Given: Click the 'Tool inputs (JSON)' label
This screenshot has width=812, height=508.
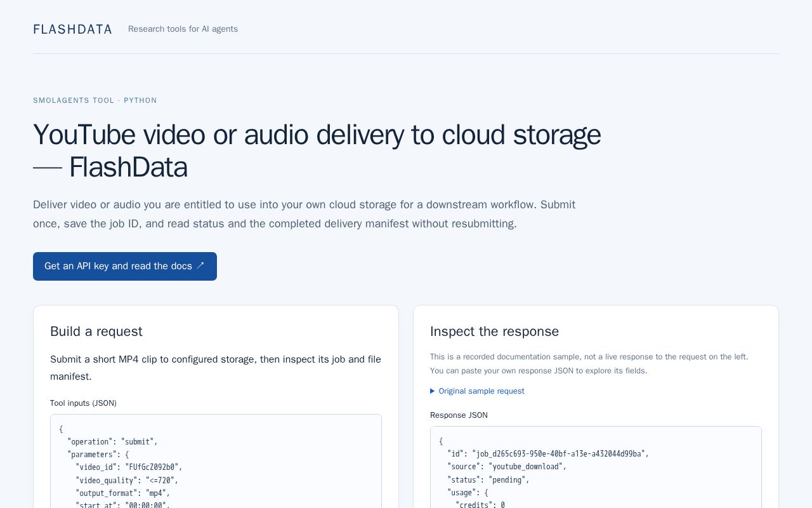Looking at the screenshot, I should point(83,403).
